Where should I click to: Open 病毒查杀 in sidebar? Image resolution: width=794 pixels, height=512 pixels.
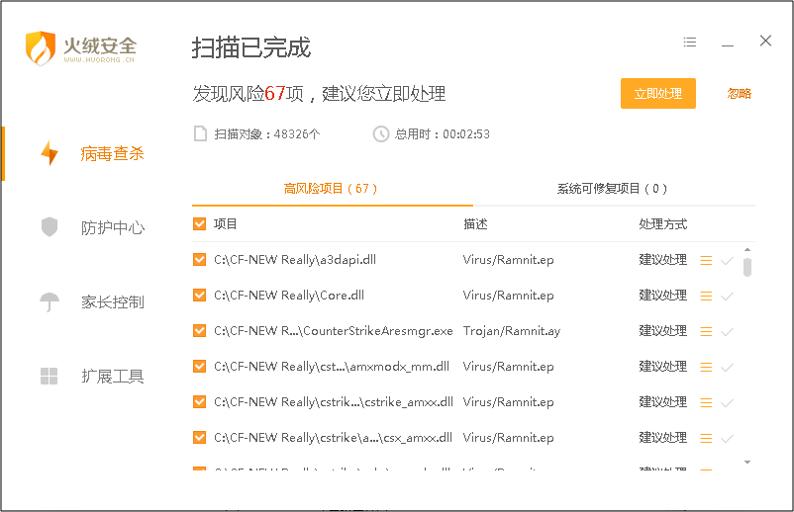tap(112, 153)
